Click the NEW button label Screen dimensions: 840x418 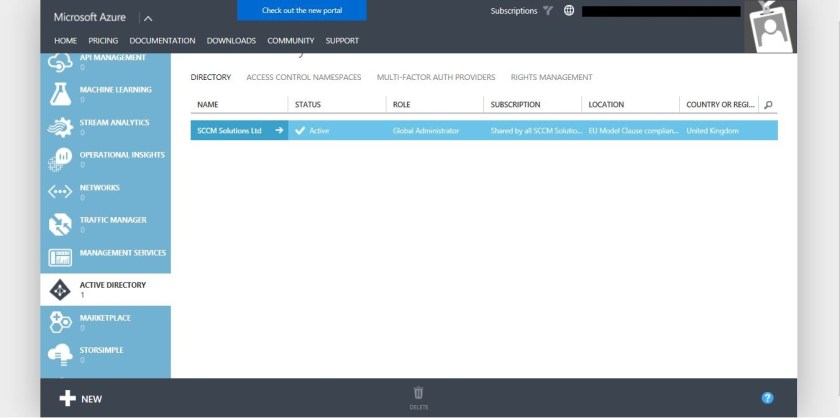92,399
